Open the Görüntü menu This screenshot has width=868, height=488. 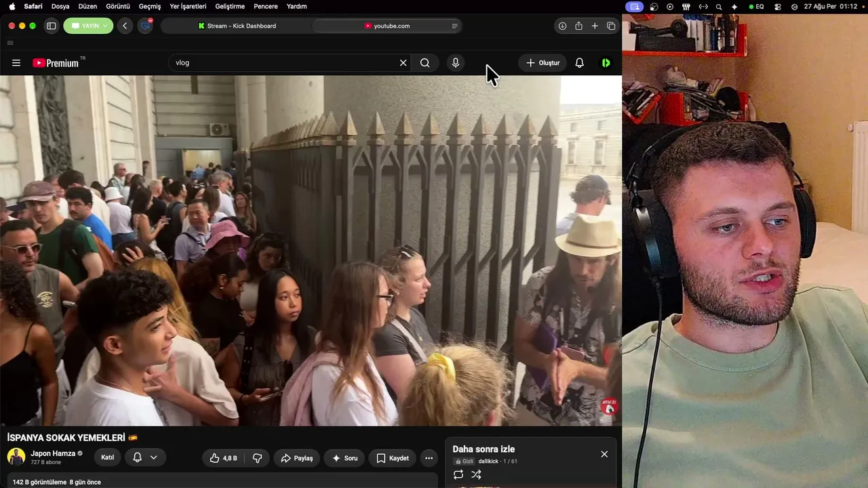pos(118,6)
